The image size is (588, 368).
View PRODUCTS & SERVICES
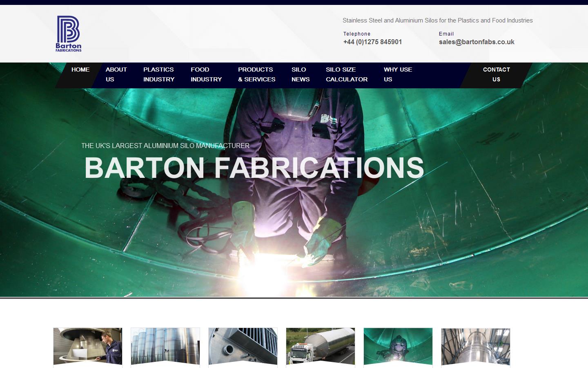256,74
